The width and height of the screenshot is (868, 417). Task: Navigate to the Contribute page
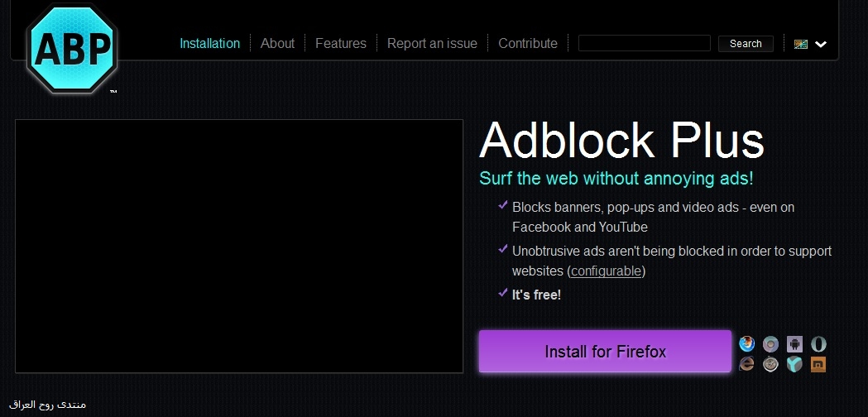528,43
